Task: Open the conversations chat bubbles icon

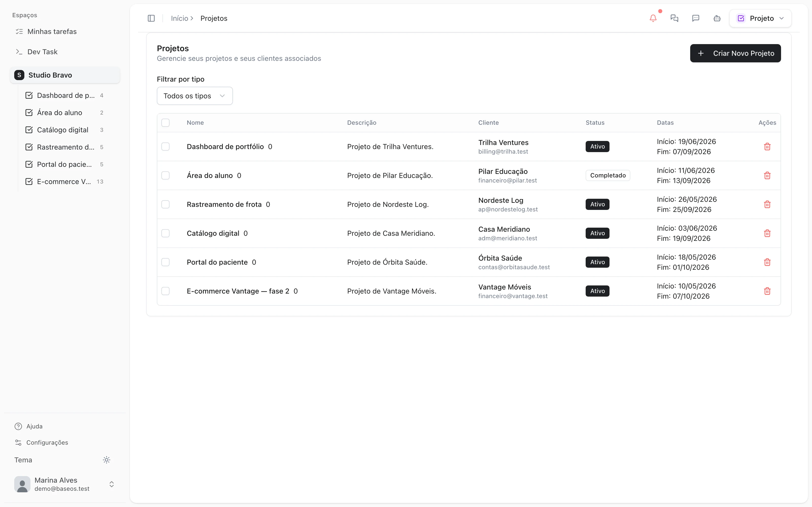Action: click(674, 18)
